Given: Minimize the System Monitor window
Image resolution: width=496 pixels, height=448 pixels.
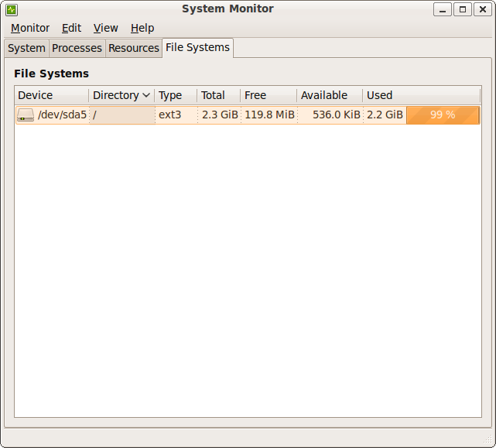Looking at the screenshot, I should pyautogui.click(x=443, y=9).
